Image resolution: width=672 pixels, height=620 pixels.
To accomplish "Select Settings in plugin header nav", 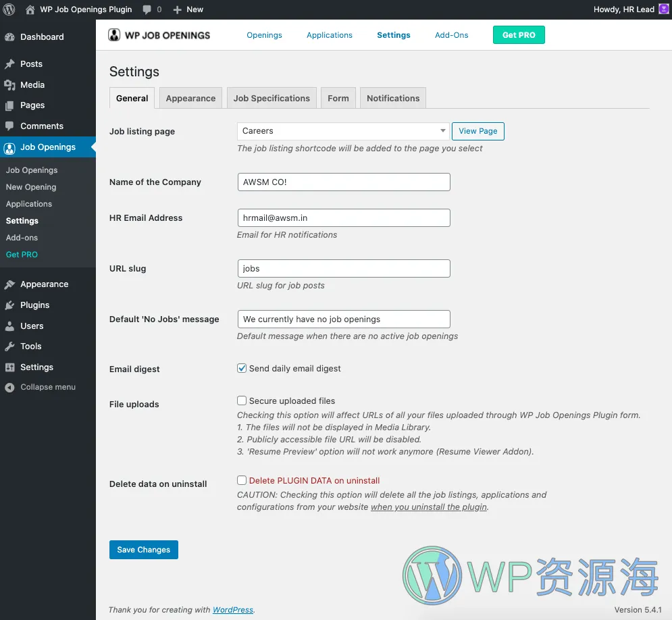I will pyautogui.click(x=394, y=35).
